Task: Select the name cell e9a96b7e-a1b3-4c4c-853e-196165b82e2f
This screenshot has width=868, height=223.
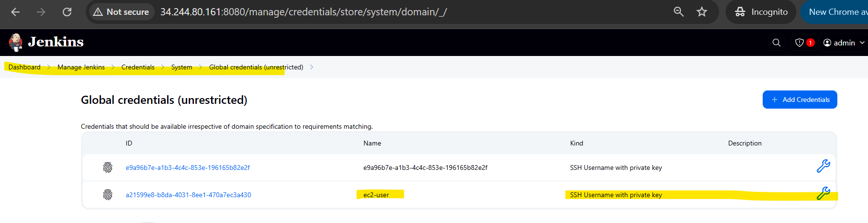Action: pyautogui.click(x=425, y=167)
